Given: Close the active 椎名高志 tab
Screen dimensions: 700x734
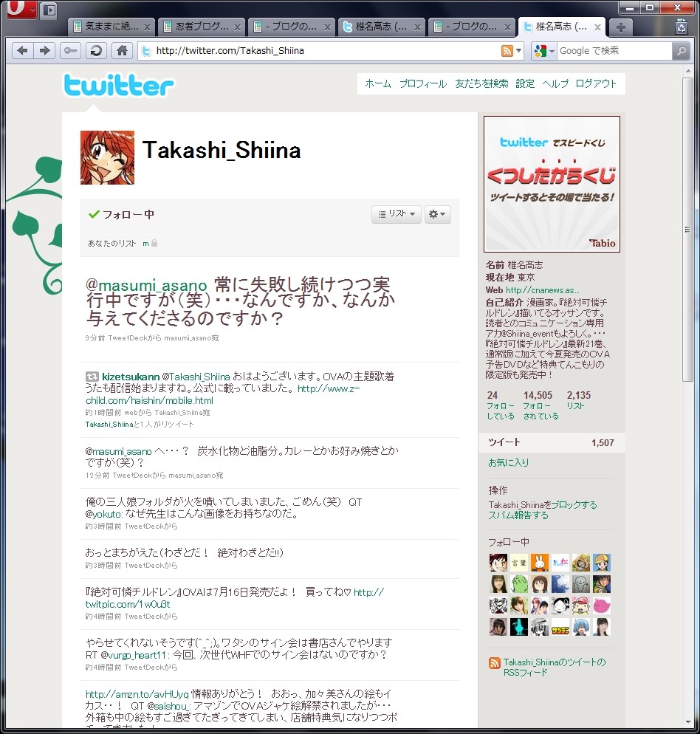Looking at the screenshot, I should coord(597,27).
